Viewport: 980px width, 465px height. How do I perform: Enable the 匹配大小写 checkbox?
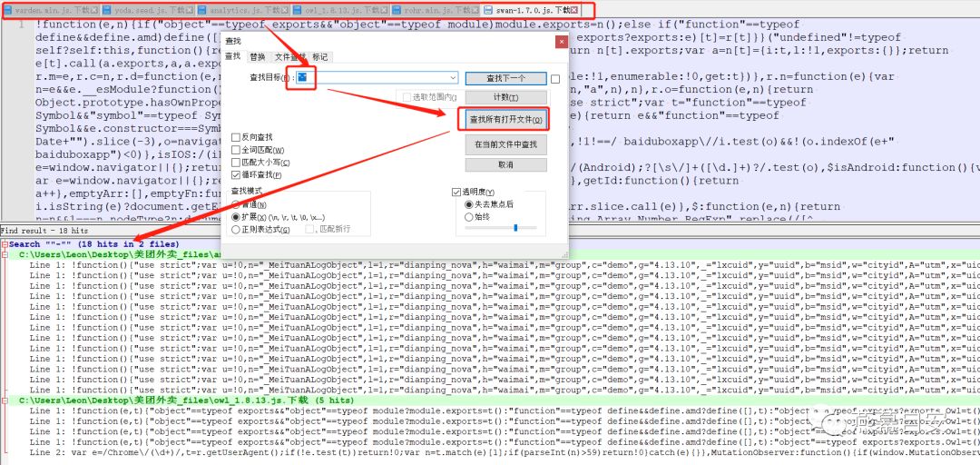point(236,162)
